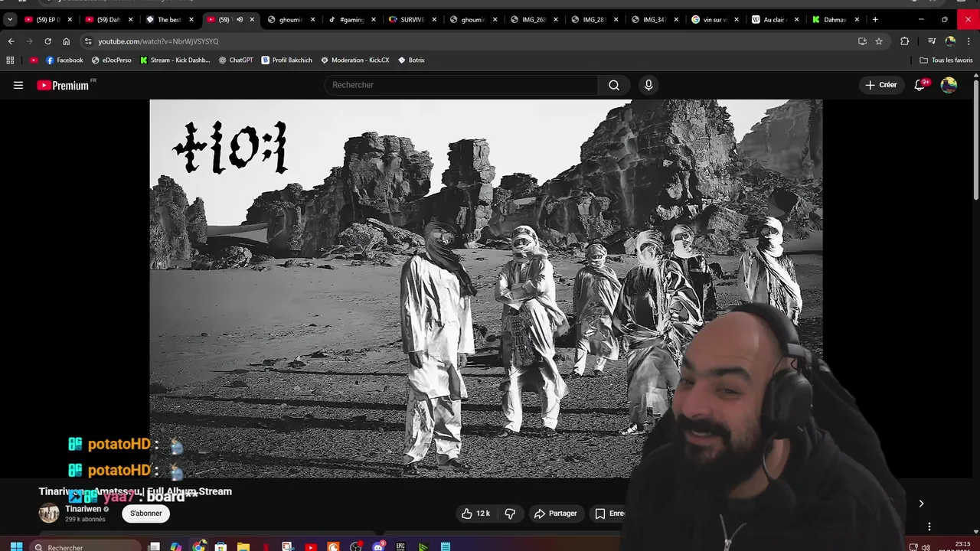
Task: Open the media controls icon in toolbar
Action: (932, 41)
